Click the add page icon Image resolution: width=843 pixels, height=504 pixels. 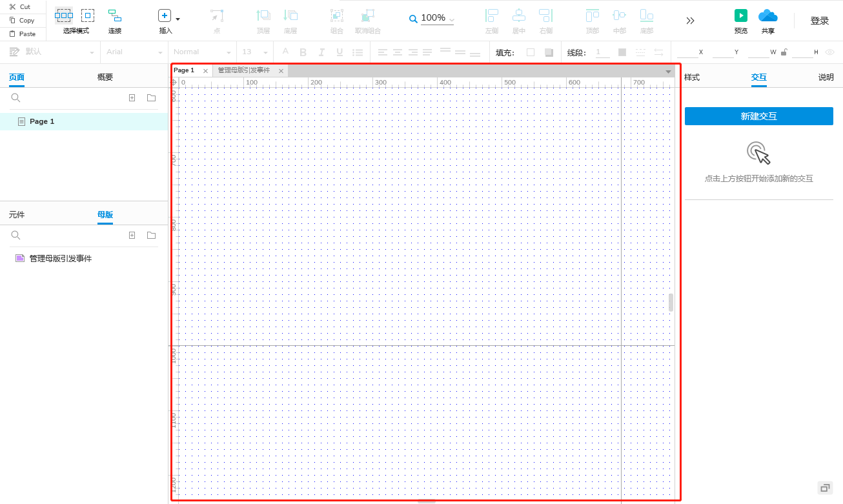132,98
